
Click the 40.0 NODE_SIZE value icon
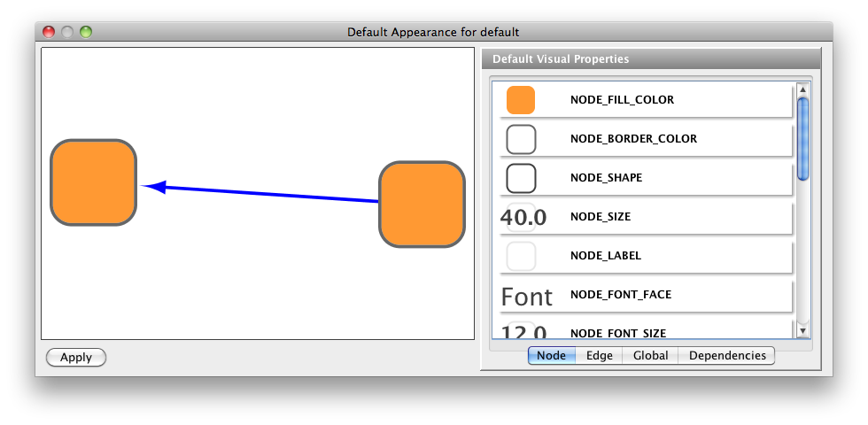point(523,217)
